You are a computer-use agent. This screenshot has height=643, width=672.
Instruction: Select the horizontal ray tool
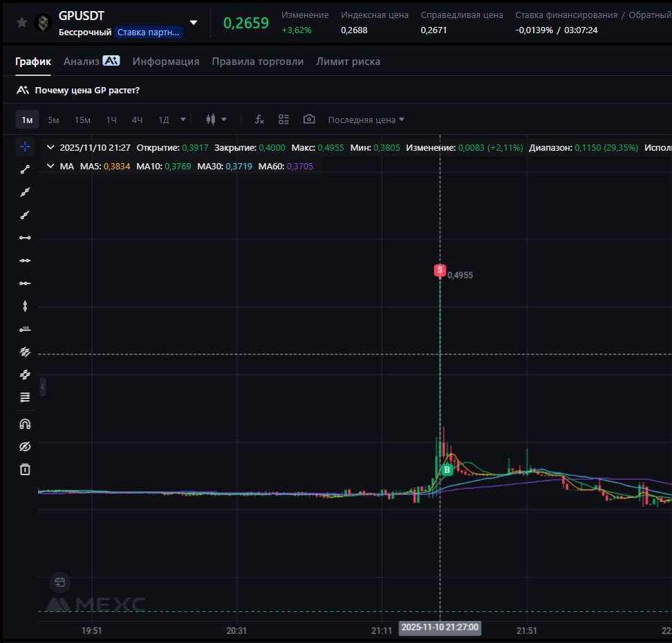tap(25, 283)
